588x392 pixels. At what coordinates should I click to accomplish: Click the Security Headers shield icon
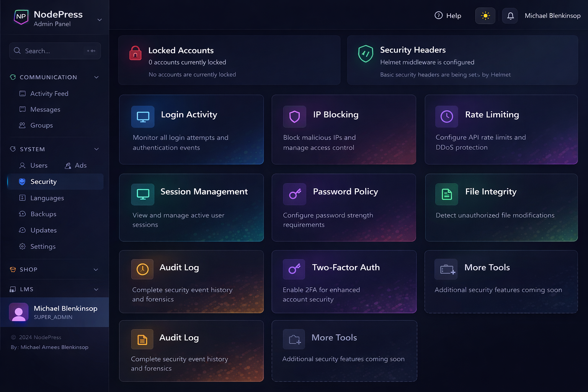coord(366,54)
